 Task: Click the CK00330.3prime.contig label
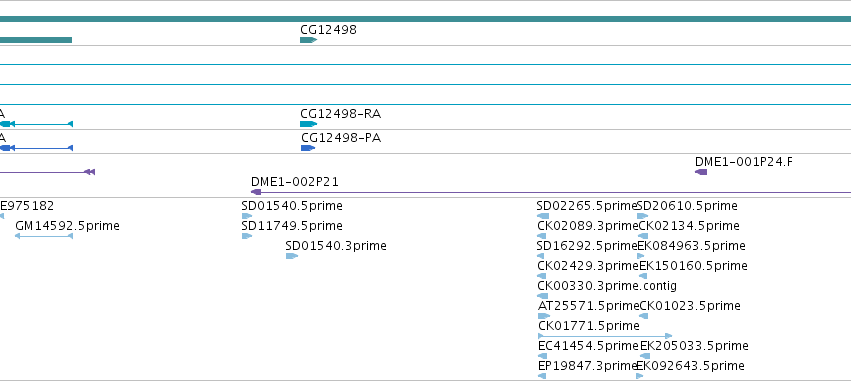coord(607,285)
